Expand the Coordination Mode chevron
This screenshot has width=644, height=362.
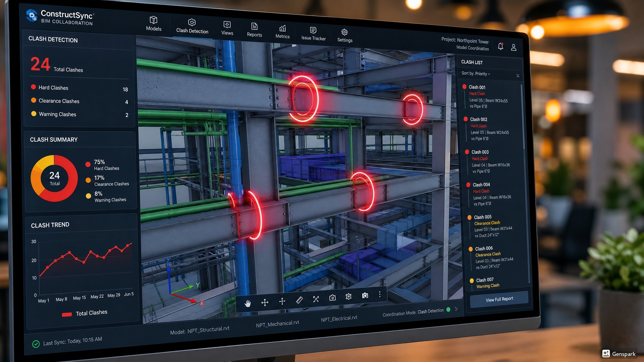coord(456,309)
